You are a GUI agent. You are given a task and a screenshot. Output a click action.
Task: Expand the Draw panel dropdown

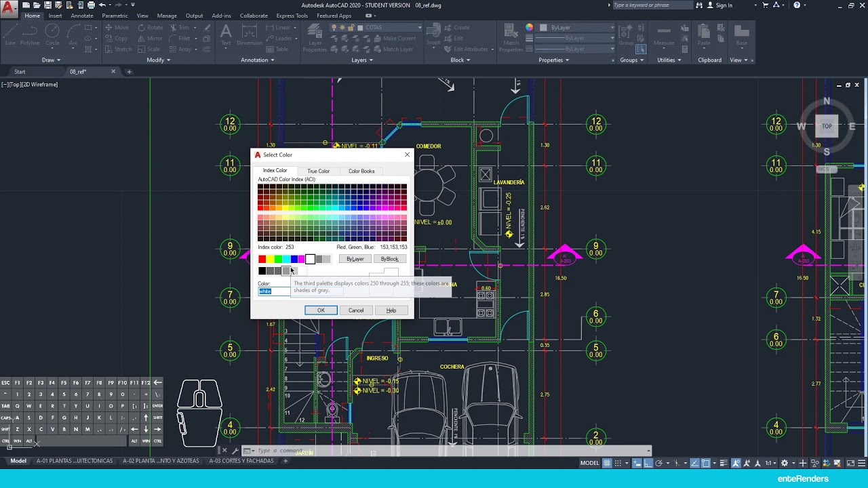(51, 60)
